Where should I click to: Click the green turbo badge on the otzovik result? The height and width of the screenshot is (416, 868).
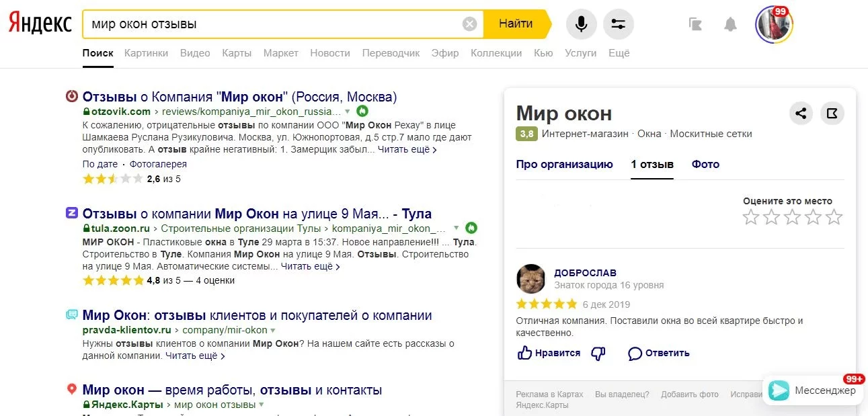coord(362,111)
